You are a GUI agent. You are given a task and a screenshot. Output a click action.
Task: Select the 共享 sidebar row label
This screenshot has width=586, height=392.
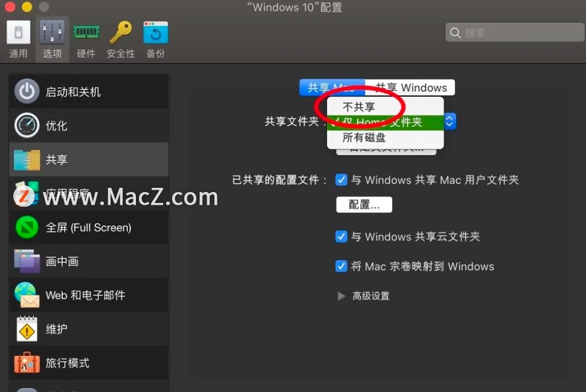coord(56,159)
